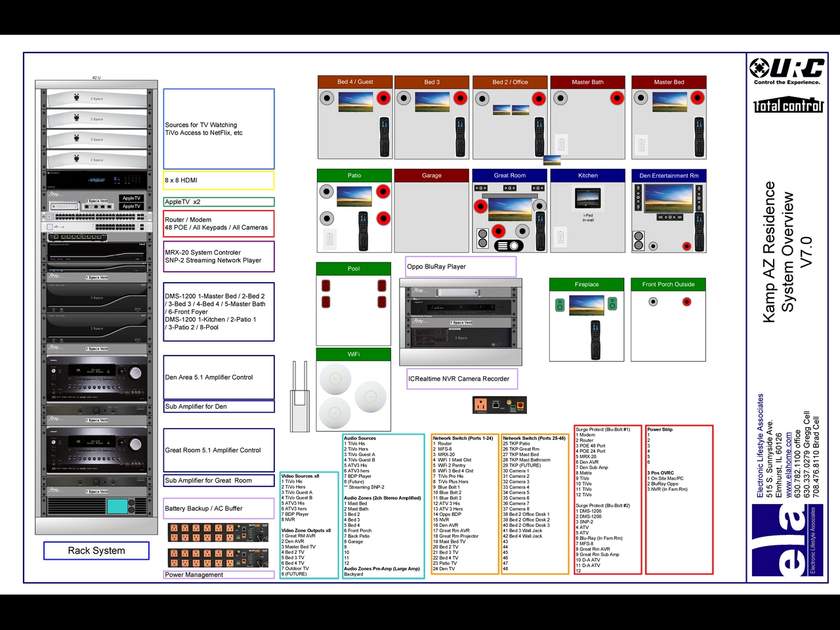840x630 pixels.
Task: Click the Fireplace remote control
Action: [595, 339]
